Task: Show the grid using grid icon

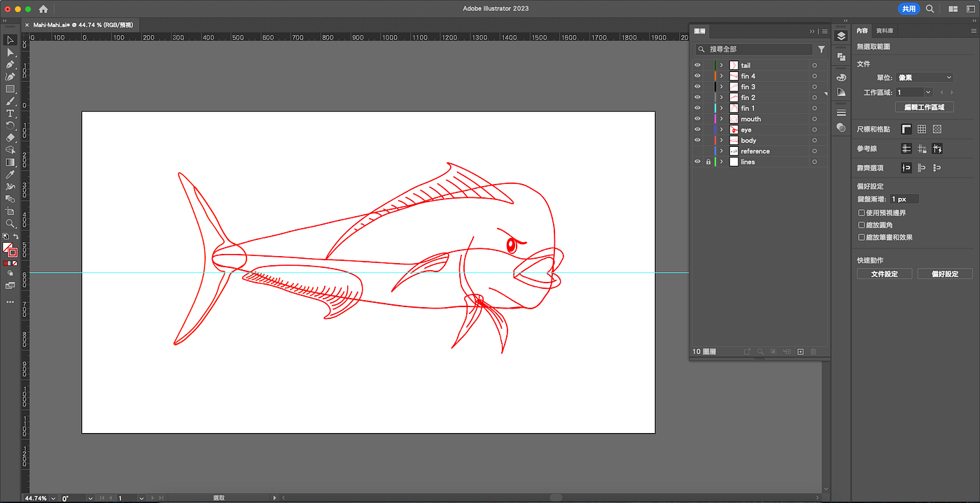Action: [922, 129]
